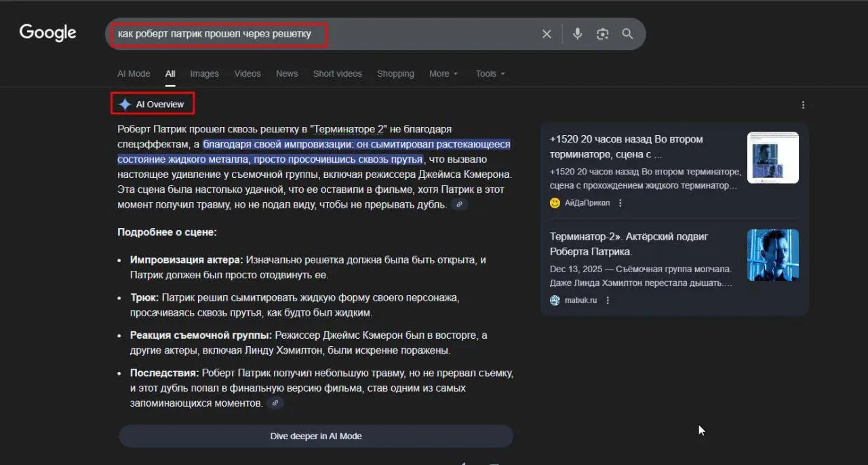This screenshot has width=868, height=465.
Task: Open Short videos tab
Action: tap(337, 73)
